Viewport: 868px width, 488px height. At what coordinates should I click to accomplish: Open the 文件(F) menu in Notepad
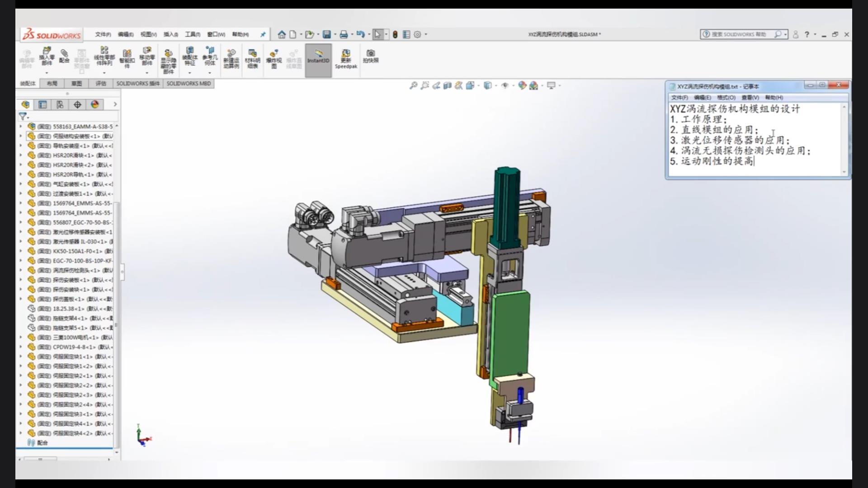coord(679,98)
